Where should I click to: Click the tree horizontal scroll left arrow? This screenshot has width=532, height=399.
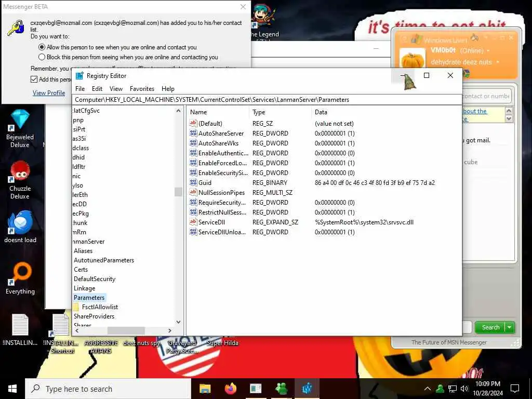click(x=77, y=330)
